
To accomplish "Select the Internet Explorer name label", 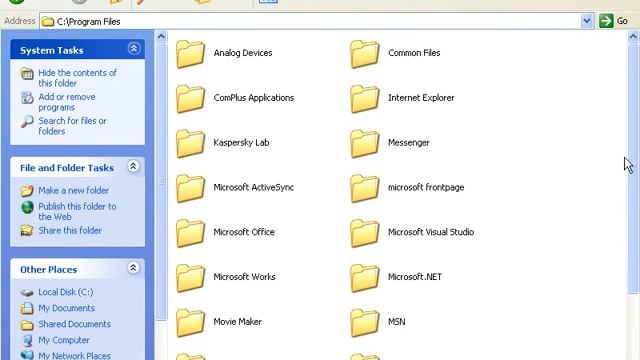I will point(421,98).
